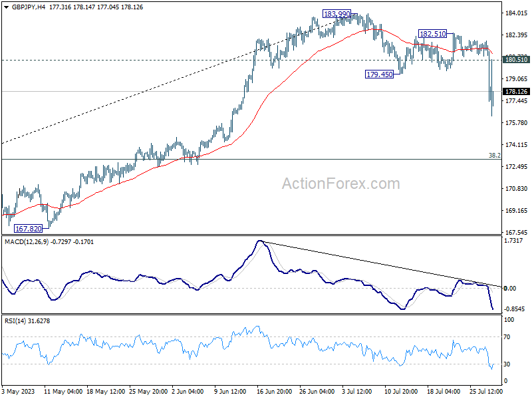Select the 2 Jun 04:00 date label
The image size is (532, 399).
point(188,392)
